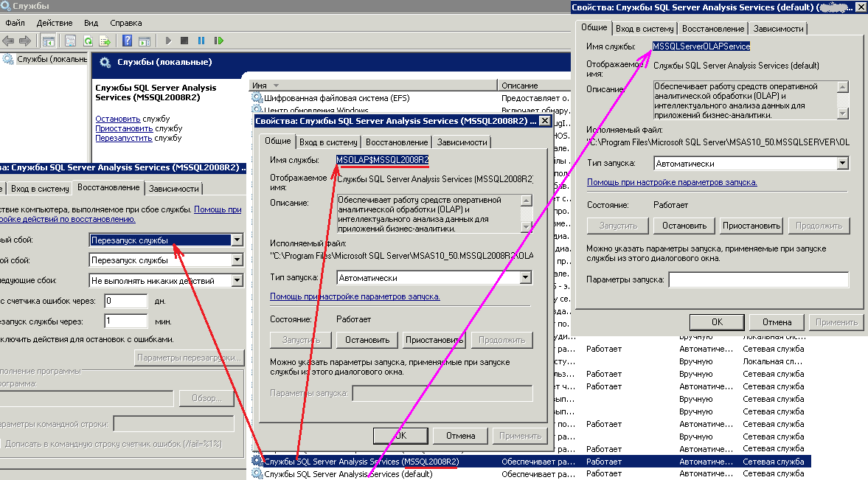Click the Приостановить службу link in the Services pane
868x480 pixels.
[x=124, y=128]
